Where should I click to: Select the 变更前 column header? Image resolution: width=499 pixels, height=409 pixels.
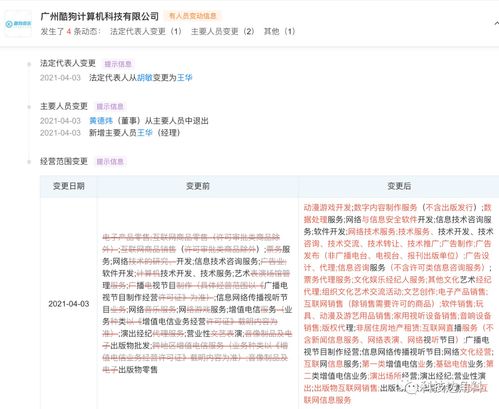[x=198, y=186]
